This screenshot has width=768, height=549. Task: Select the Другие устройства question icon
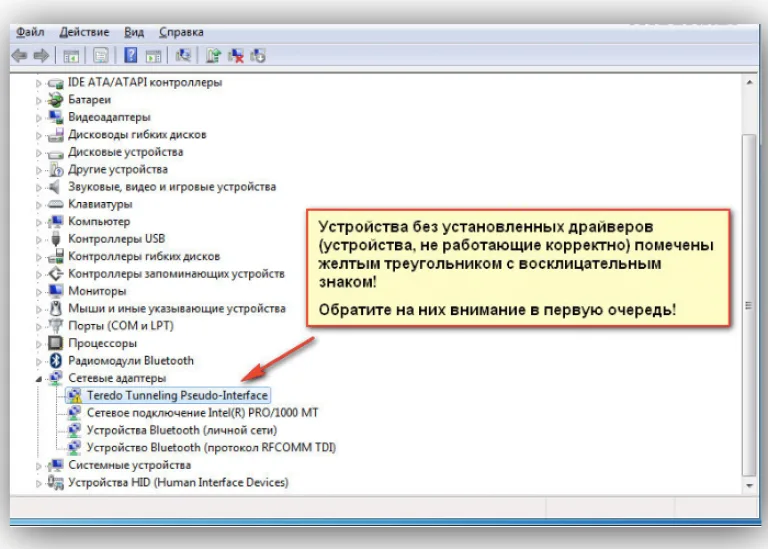point(55,169)
